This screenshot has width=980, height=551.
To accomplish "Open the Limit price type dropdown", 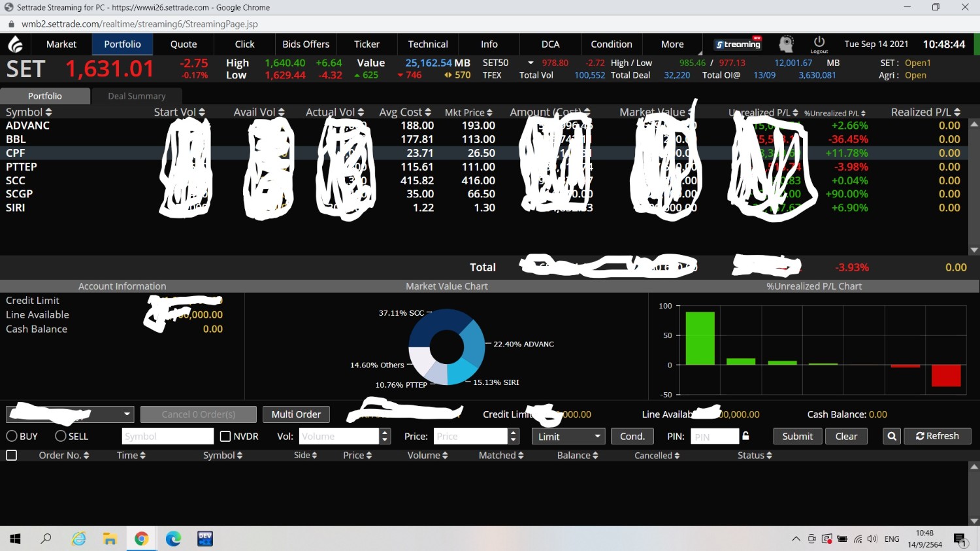I will [568, 436].
